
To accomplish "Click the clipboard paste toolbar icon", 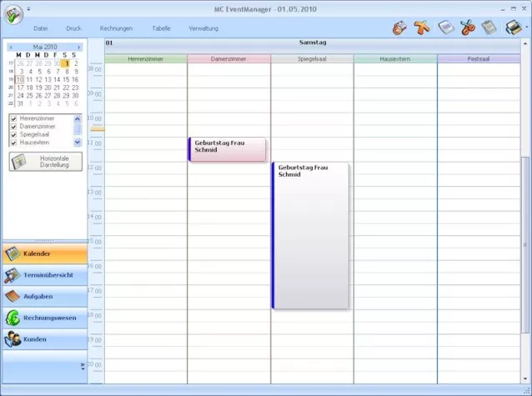I will pyautogui.click(x=489, y=28).
